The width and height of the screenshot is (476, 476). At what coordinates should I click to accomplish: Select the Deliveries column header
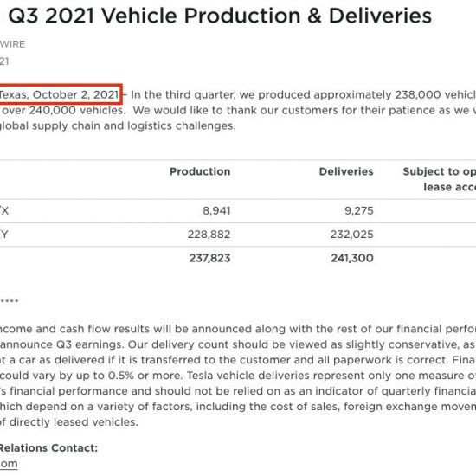(346, 171)
